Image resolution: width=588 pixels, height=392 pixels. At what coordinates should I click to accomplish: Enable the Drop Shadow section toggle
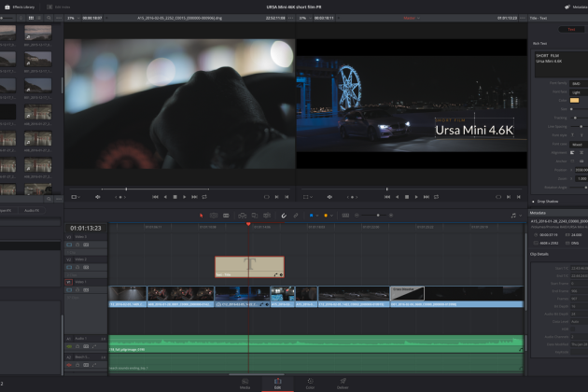pos(533,202)
